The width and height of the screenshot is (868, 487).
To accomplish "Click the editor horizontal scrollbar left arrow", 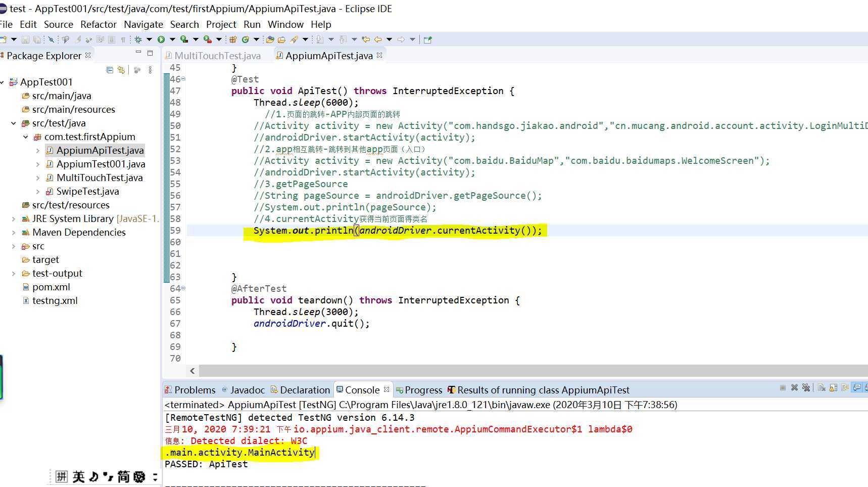I will [192, 371].
